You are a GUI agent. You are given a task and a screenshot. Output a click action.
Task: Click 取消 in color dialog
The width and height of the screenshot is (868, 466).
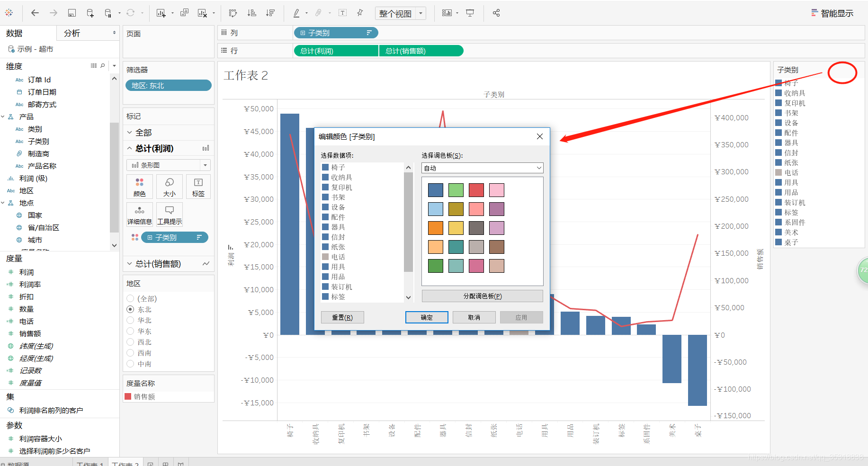[474, 317]
